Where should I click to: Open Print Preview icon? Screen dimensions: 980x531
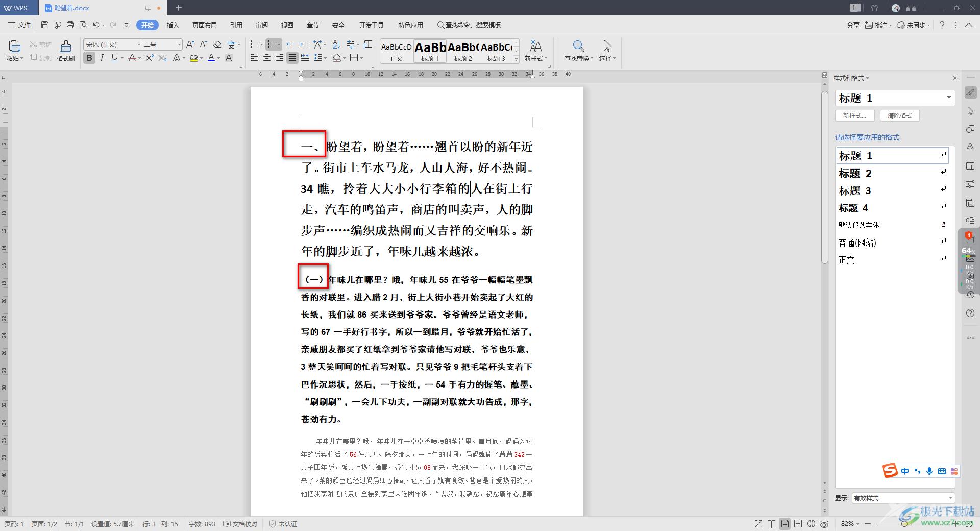click(x=83, y=25)
